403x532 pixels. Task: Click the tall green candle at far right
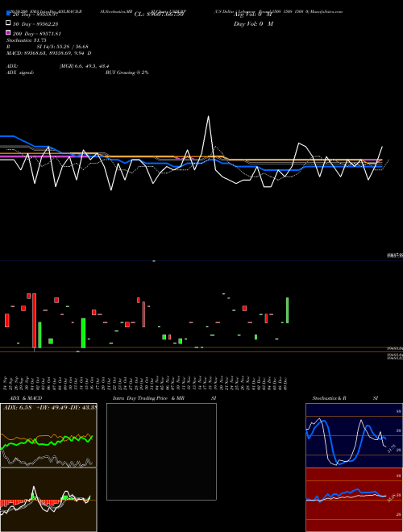[287, 310]
